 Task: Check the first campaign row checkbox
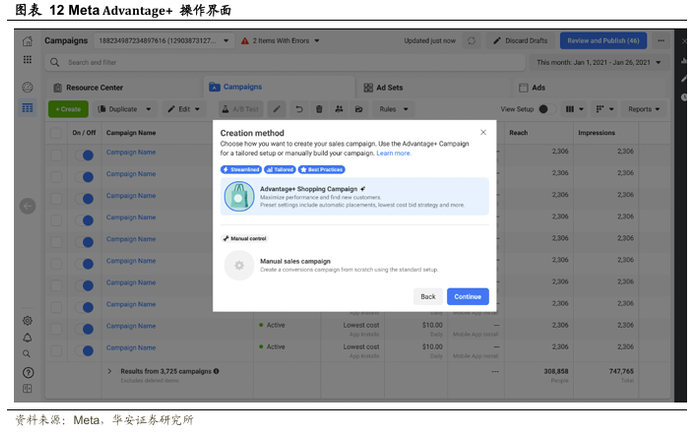(x=56, y=155)
